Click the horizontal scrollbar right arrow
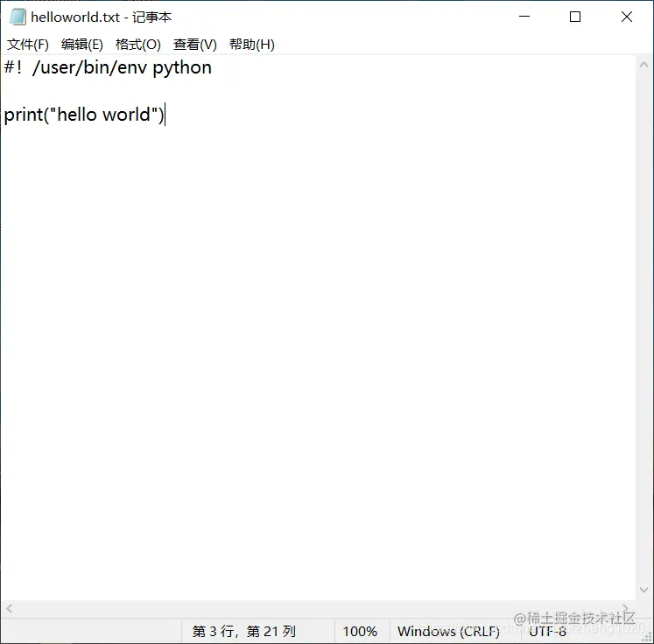Viewport: 654px width, 644px height. [x=625, y=608]
